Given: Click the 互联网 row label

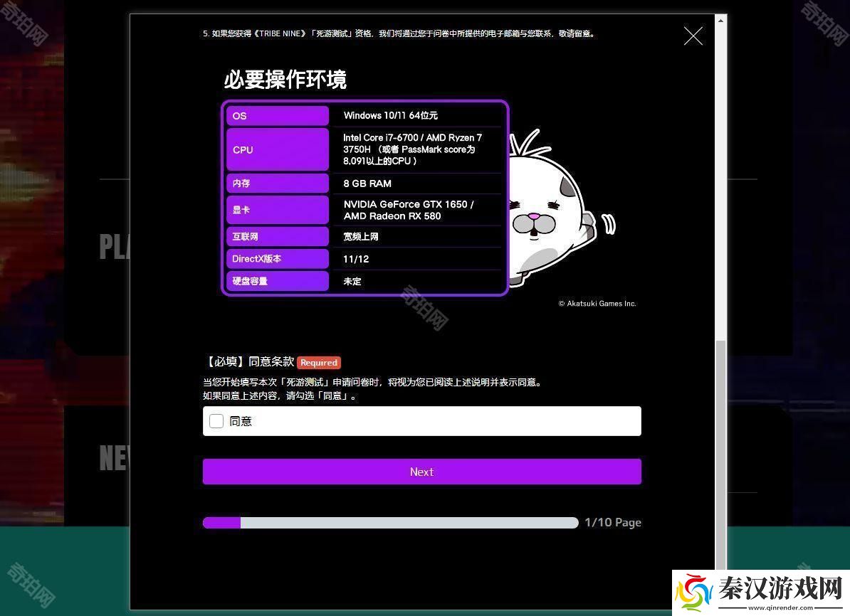Looking at the screenshot, I should (278, 236).
